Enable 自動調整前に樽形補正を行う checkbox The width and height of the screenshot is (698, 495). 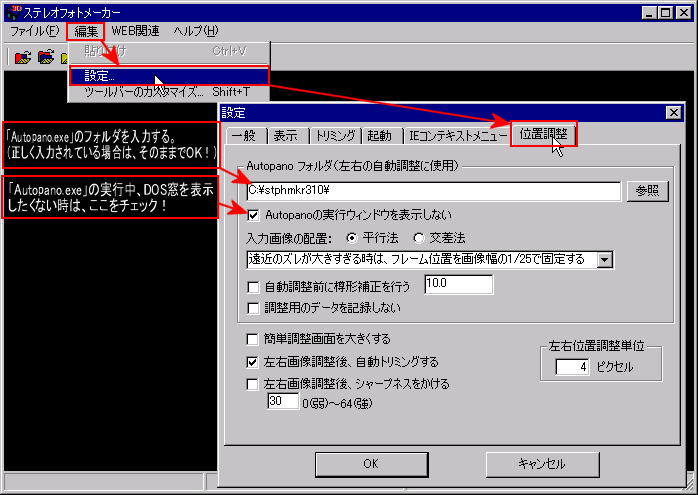(253, 287)
